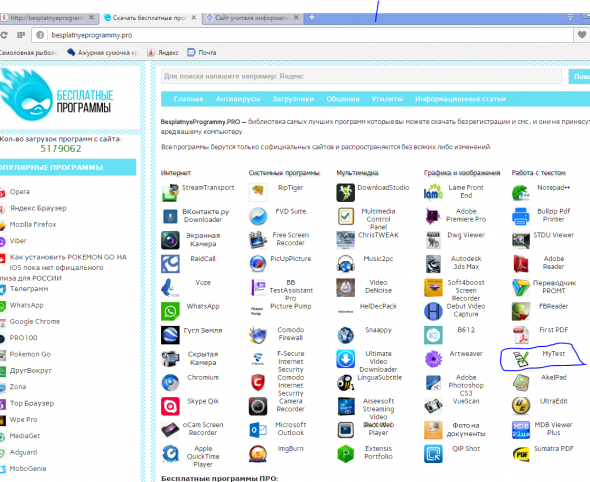Open the Утилиты menu item
590x482 pixels.
pos(387,99)
